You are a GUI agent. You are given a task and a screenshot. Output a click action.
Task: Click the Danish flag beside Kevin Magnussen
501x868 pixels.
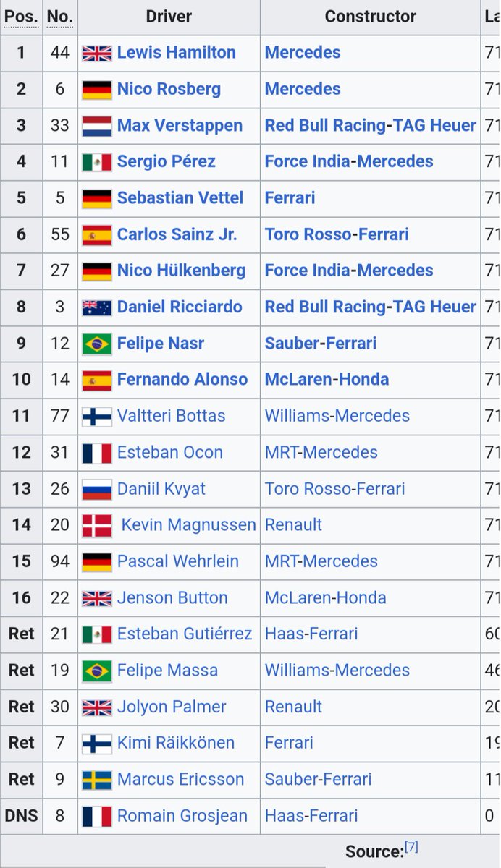[97, 525]
